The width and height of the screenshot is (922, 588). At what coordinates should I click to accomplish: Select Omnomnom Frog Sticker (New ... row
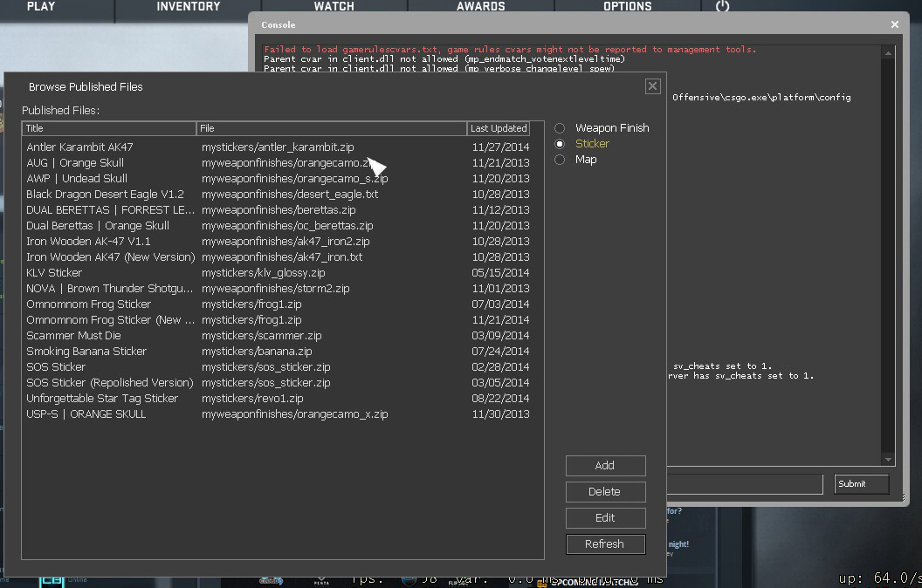(278, 319)
